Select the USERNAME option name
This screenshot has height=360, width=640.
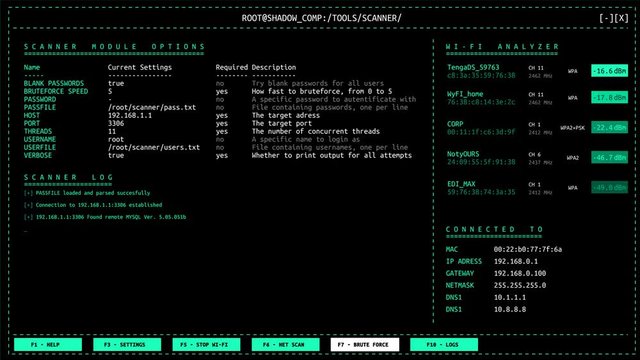tap(40, 139)
